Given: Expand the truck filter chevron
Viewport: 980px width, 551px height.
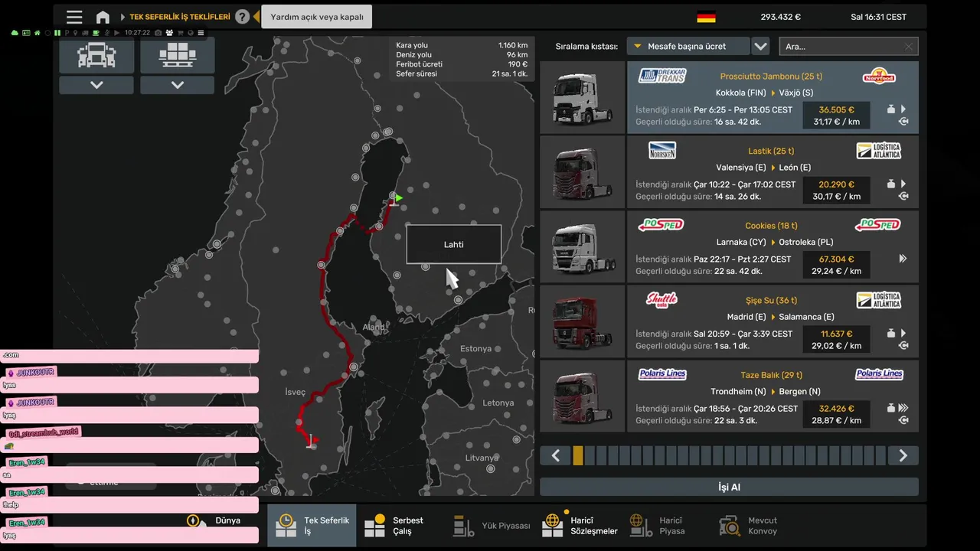Looking at the screenshot, I should pyautogui.click(x=96, y=85).
